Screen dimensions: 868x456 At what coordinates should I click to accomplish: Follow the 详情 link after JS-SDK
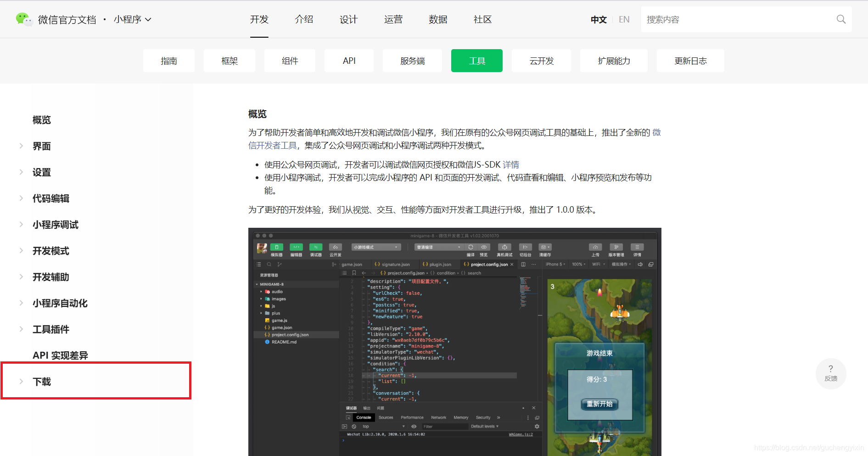pyautogui.click(x=511, y=164)
